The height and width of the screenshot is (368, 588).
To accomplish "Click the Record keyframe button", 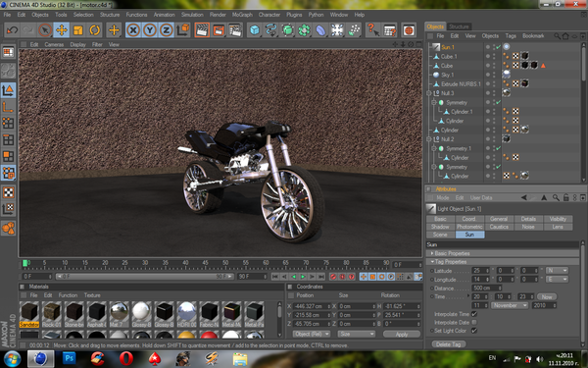I will click(x=333, y=277).
